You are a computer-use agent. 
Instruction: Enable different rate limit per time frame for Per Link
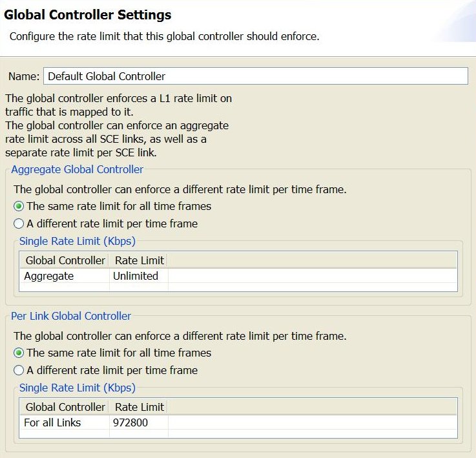(19, 371)
